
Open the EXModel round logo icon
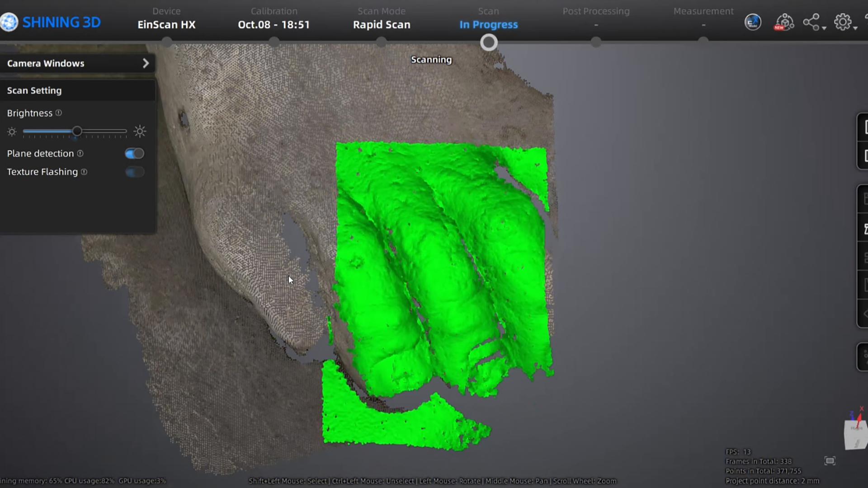tap(753, 22)
